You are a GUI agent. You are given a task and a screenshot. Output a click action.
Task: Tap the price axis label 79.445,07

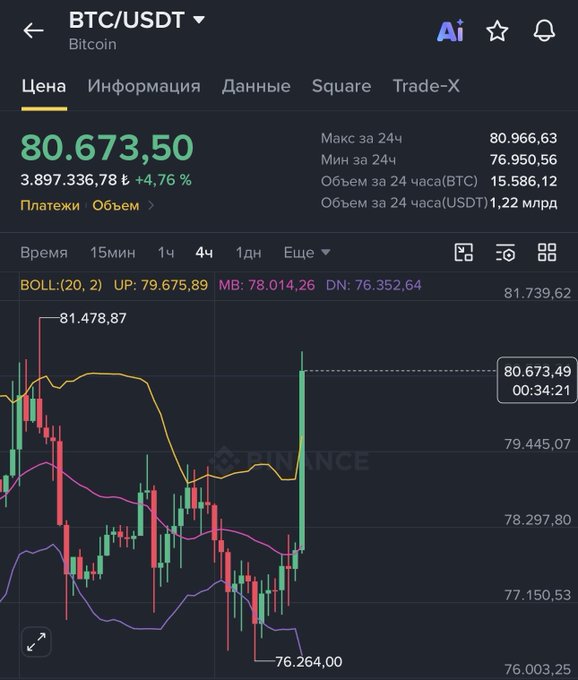537,444
